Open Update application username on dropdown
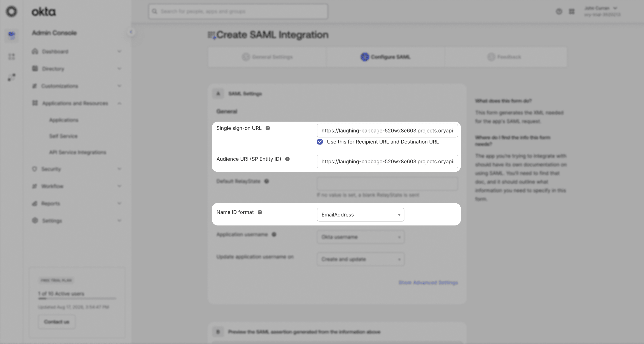644x344 pixels. (360, 259)
